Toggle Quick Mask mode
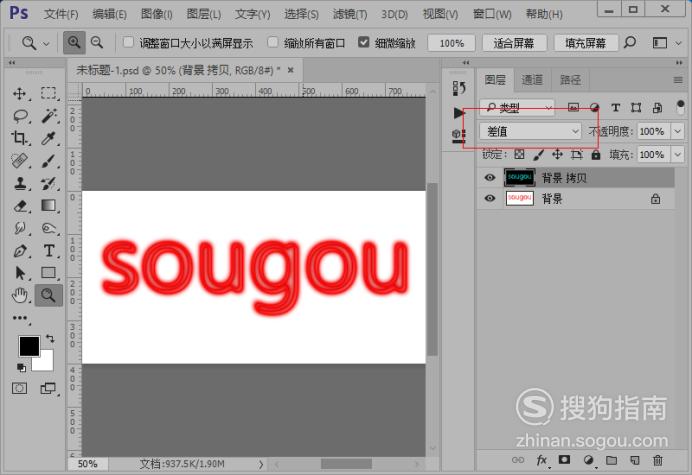Screen dimensions: 692x475 pos(19,388)
